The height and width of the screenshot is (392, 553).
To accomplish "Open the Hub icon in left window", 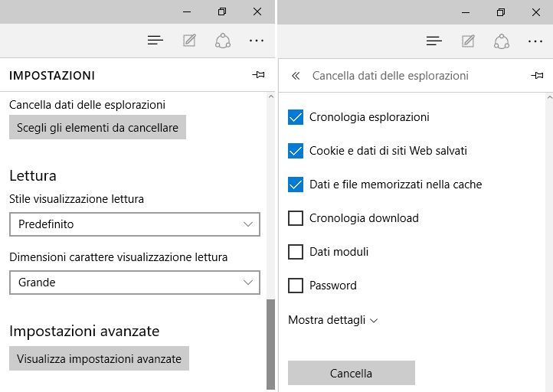I will (x=155, y=41).
